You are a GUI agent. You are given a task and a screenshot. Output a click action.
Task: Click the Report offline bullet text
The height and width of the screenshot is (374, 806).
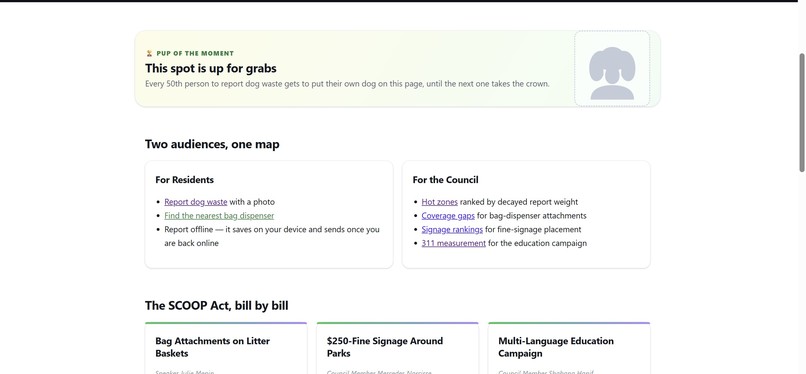(272, 236)
